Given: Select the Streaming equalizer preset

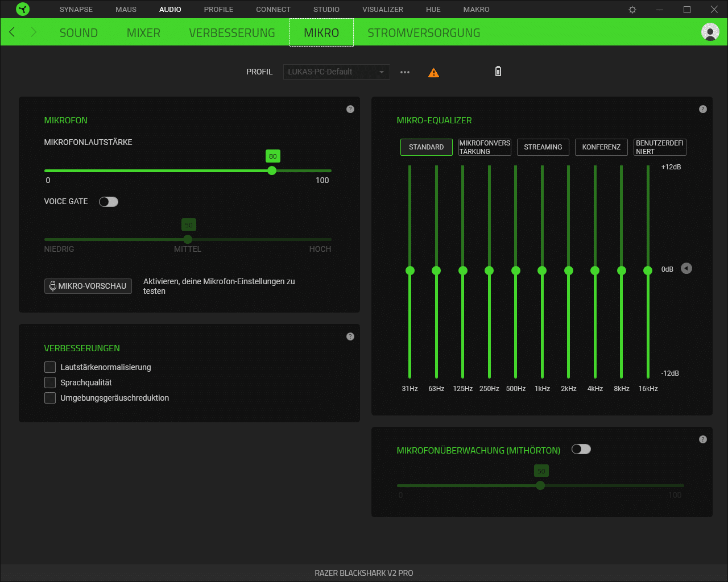Looking at the screenshot, I should click(x=543, y=147).
